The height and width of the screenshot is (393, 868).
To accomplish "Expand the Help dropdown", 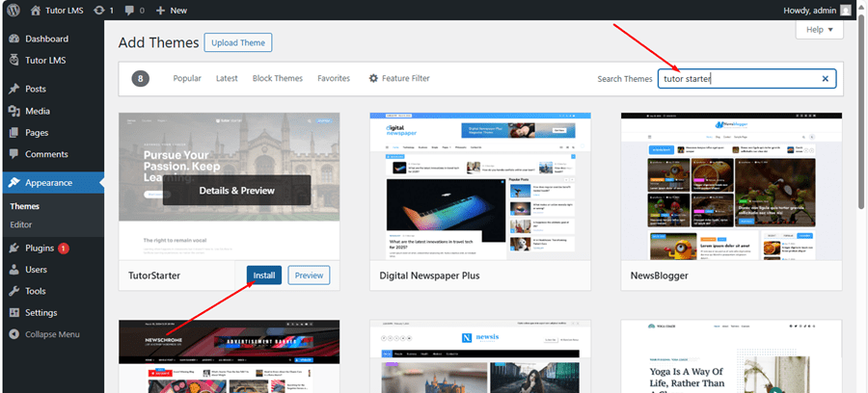I will point(819,30).
